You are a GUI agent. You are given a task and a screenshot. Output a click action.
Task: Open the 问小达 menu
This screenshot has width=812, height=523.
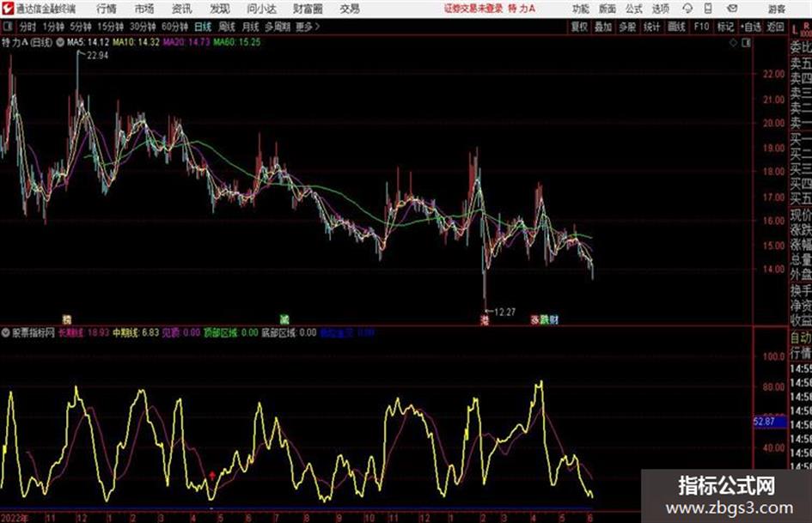tap(261, 9)
